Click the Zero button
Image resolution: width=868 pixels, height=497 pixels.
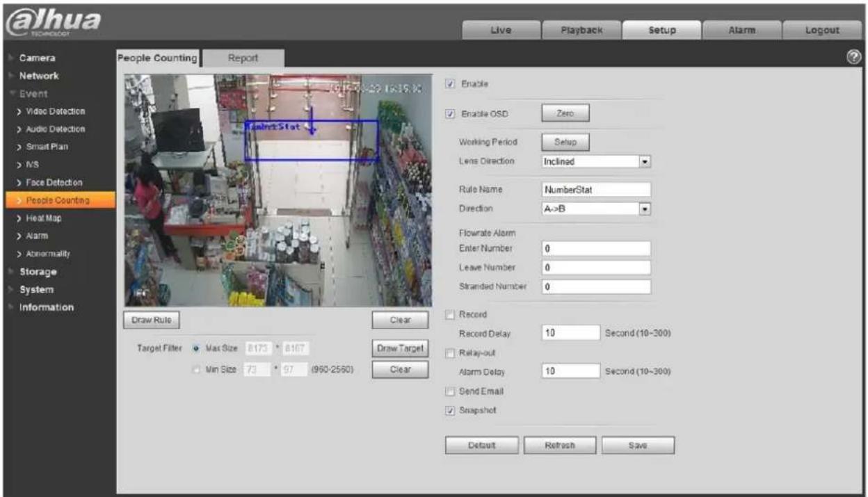[565, 113]
